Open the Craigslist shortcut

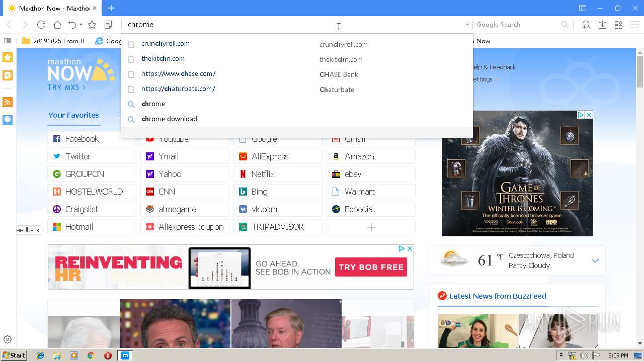click(x=92, y=209)
